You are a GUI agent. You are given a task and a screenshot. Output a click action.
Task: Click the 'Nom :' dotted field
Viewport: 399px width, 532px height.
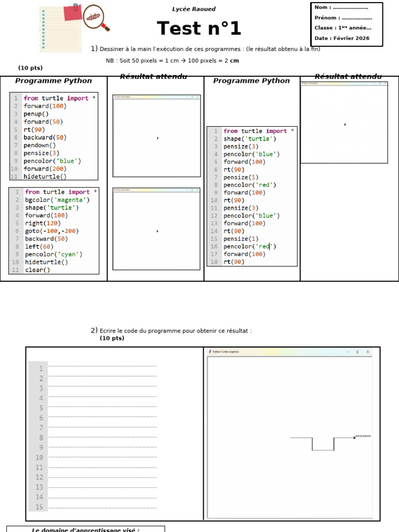[x=341, y=7]
